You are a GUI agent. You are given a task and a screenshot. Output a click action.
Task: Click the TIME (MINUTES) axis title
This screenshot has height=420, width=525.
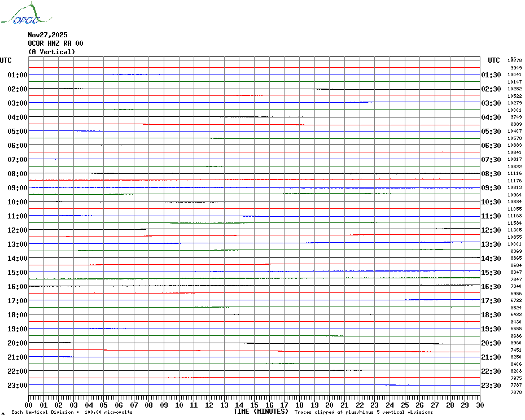coord(261,412)
